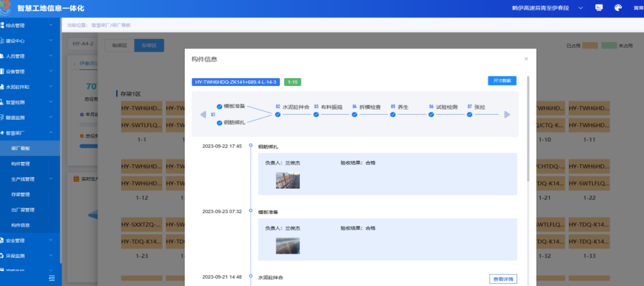Image resolution: width=644 pixels, height=286 pixels.
Task: Close the 构件信息 dialog
Action: (x=526, y=59)
